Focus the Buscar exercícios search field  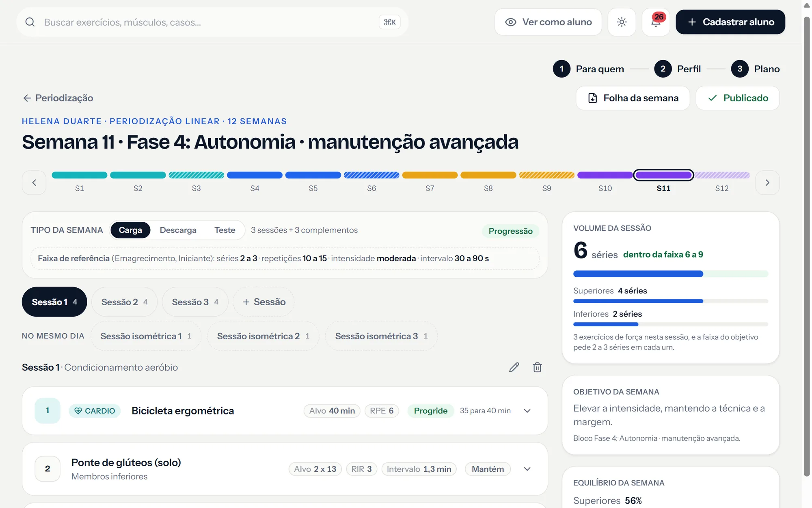(x=212, y=22)
